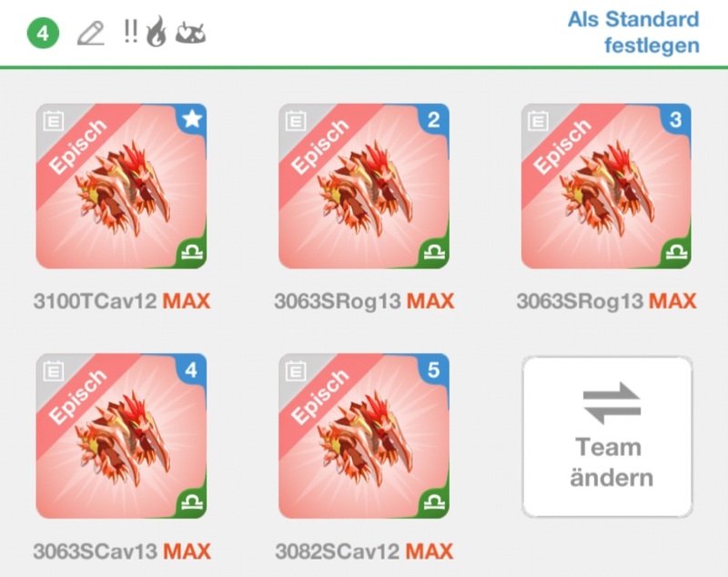This screenshot has width=728, height=577.
Task: Click the star leader badge on the first dragon
Action: [192, 118]
